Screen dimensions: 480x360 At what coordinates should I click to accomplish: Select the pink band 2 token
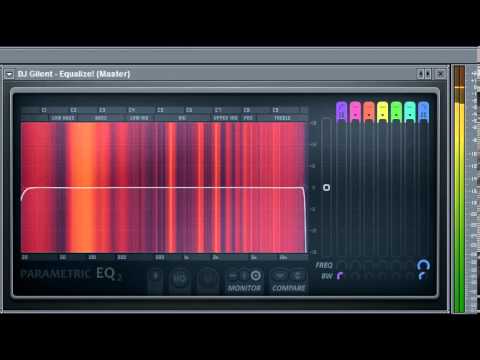point(355,111)
